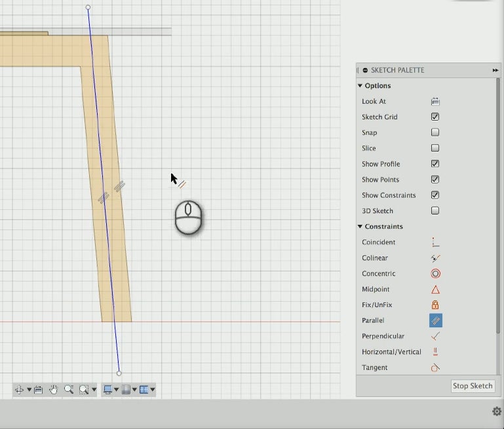Select the Zoom magnifier tool
The height and width of the screenshot is (429, 504).
pyautogui.click(x=69, y=390)
